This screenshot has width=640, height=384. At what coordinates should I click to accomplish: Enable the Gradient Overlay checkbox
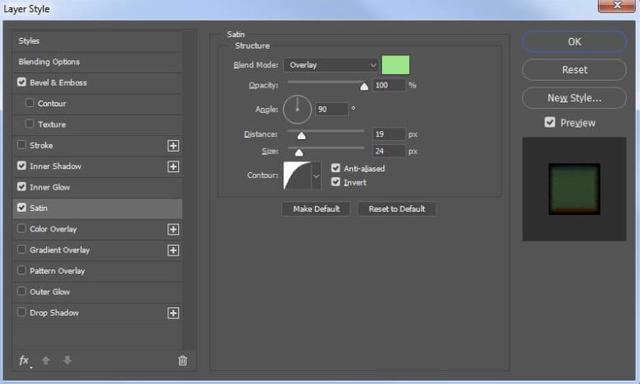click(x=22, y=249)
